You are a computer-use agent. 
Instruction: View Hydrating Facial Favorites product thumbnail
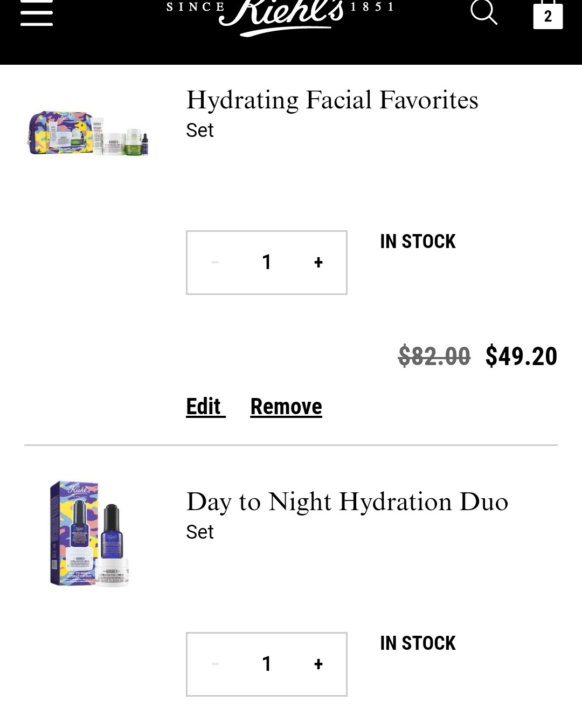88,134
